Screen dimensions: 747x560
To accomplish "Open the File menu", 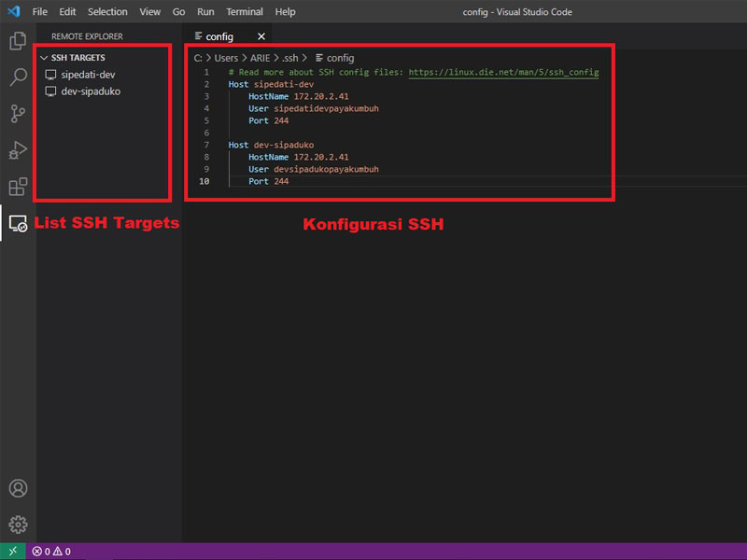I will click(x=40, y=12).
